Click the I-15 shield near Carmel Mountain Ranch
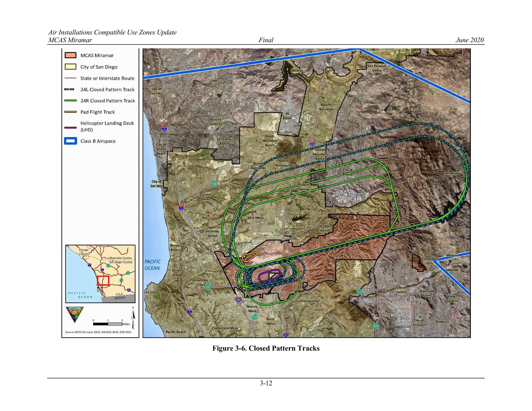The height and width of the screenshot is (411, 532). click(x=312, y=144)
